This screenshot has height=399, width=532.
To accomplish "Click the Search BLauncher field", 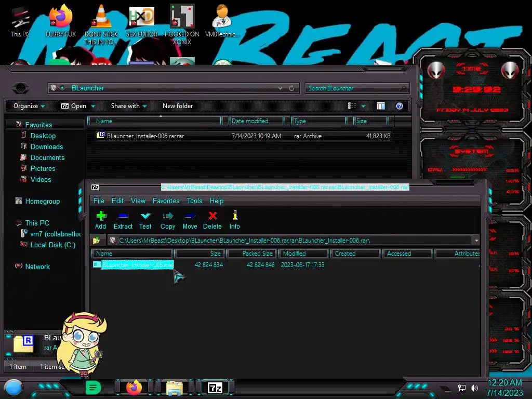I will (357, 88).
